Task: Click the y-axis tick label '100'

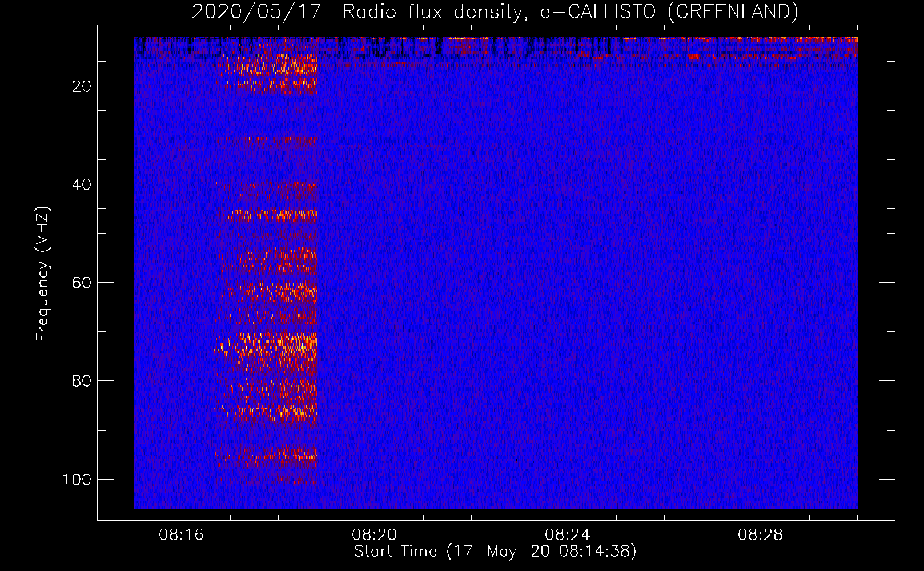Action: tap(77, 479)
